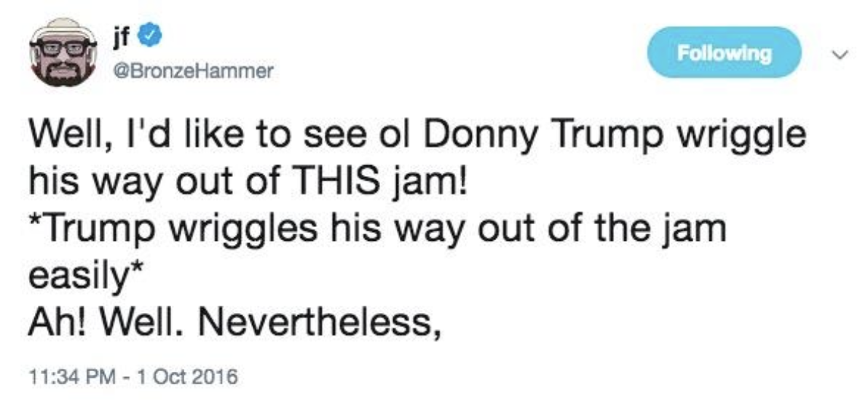Click the blue verified badge next to jf
This screenshot has height=409, width=868.
click(x=146, y=33)
